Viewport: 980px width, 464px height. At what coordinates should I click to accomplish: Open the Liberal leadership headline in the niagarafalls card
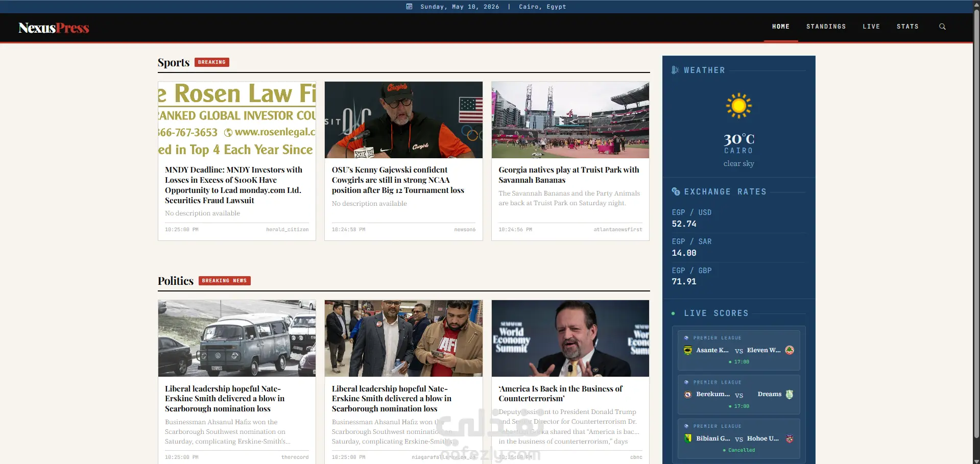point(392,399)
